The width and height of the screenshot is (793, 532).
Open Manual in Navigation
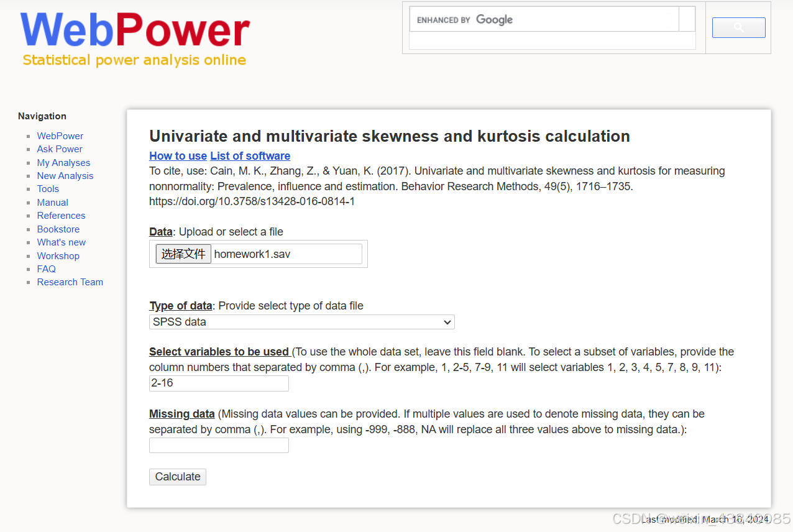coord(53,203)
